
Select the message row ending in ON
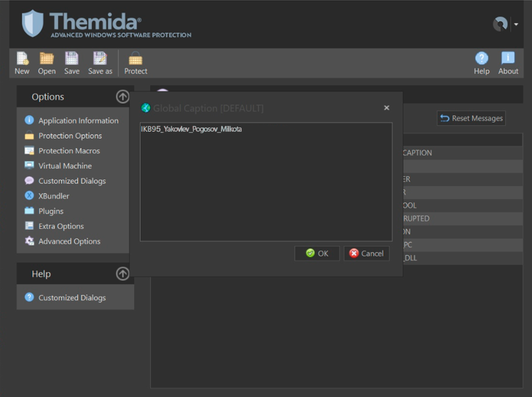(462, 232)
